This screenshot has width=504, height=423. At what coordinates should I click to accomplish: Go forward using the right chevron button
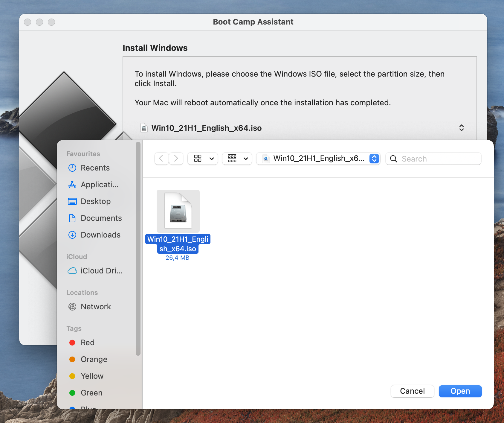[176, 159]
